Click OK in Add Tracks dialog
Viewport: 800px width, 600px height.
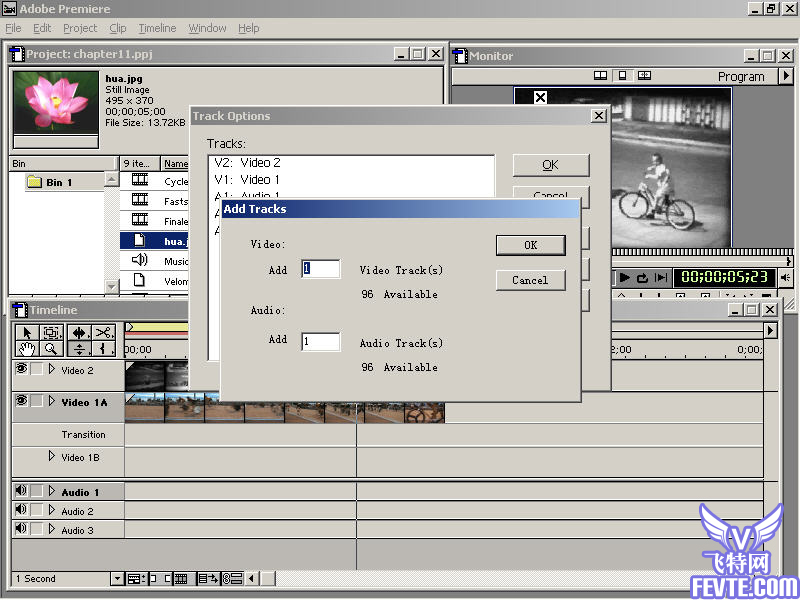[531, 245]
